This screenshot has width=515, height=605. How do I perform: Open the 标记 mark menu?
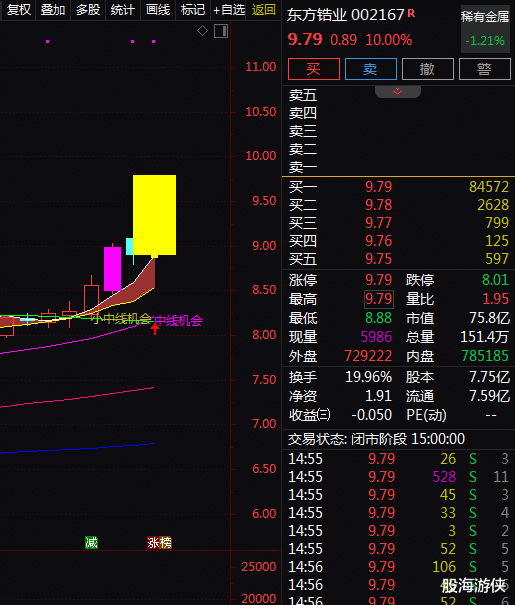[192, 9]
